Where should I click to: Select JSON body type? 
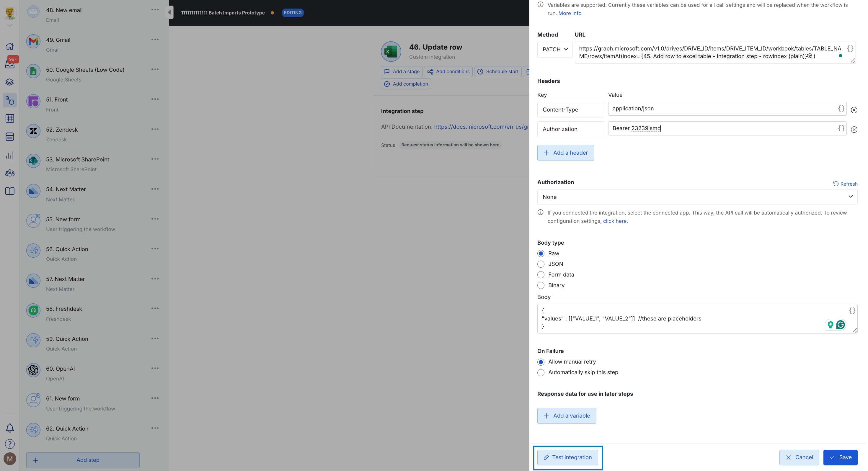pos(541,264)
